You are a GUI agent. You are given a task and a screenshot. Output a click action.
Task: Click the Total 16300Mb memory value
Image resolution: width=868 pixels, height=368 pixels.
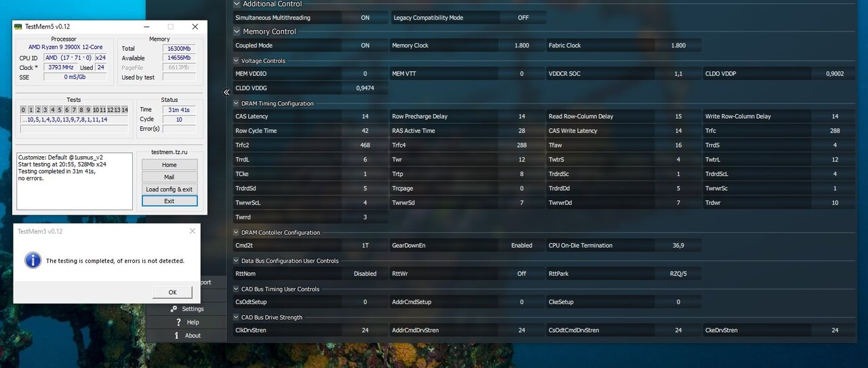point(179,49)
